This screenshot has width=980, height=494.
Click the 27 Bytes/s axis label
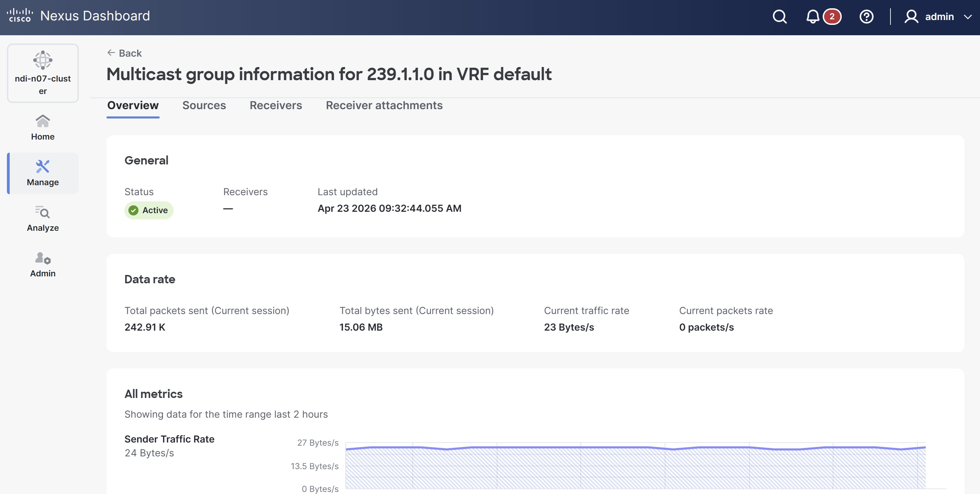pos(318,443)
